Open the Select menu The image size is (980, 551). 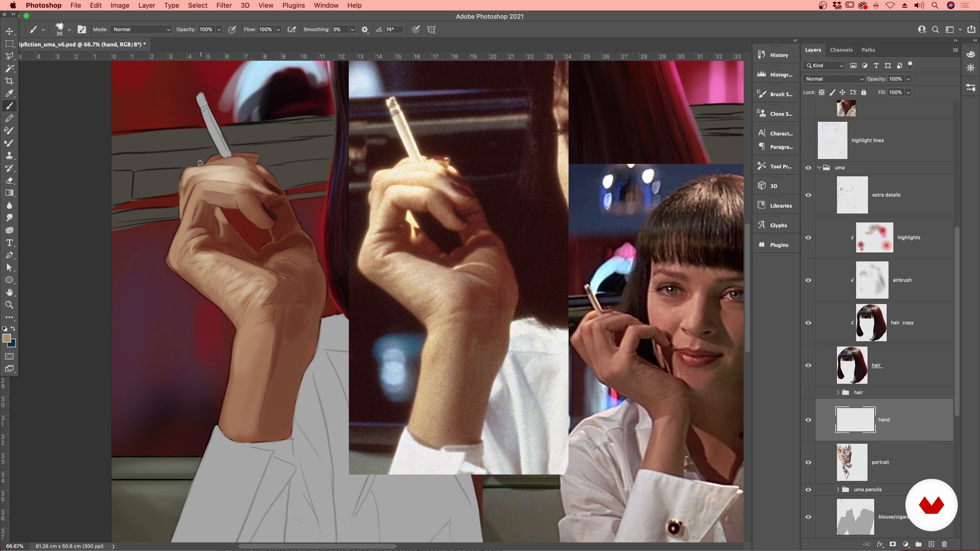click(x=198, y=5)
